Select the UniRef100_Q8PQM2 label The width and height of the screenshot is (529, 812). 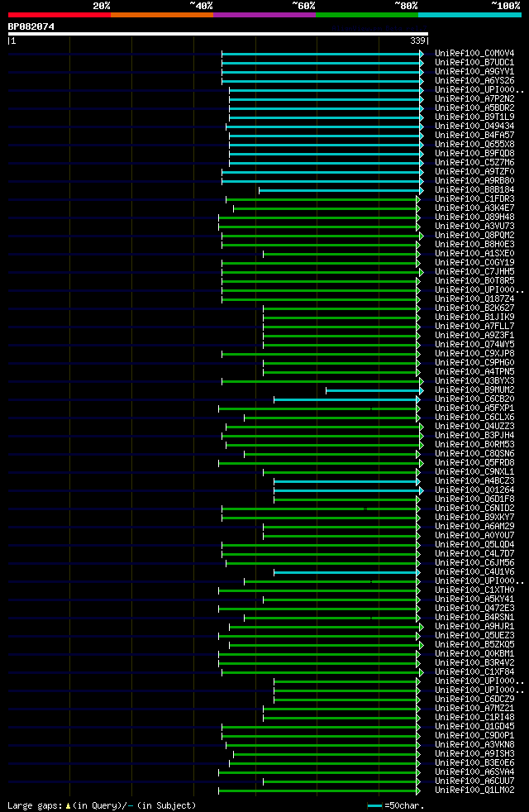click(x=474, y=236)
